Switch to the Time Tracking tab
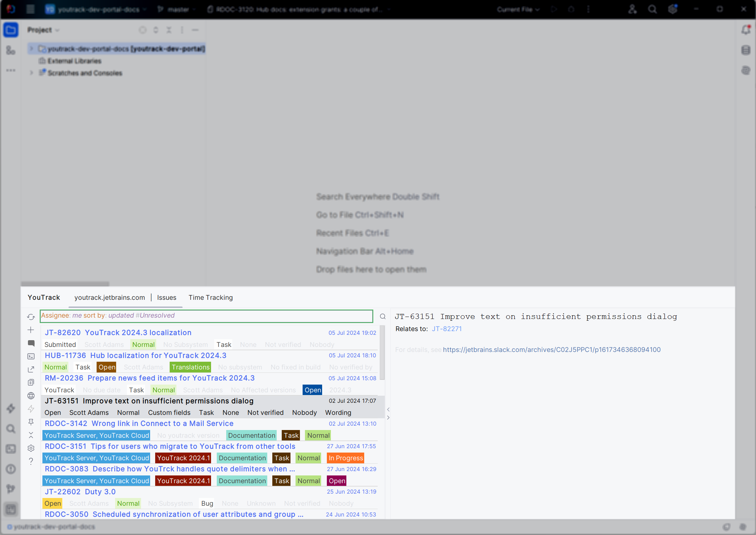This screenshot has height=535, width=756. [x=210, y=297]
